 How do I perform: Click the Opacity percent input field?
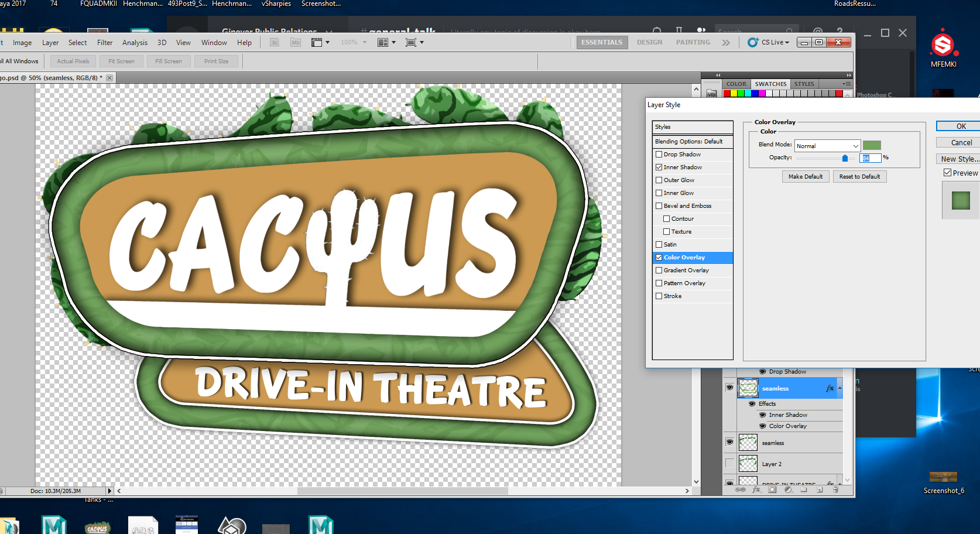click(x=870, y=158)
